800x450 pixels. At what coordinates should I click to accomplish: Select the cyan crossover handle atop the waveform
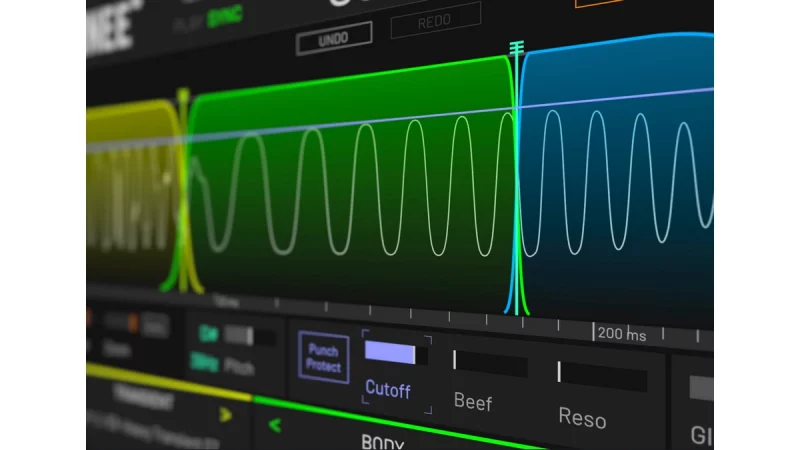click(516, 48)
